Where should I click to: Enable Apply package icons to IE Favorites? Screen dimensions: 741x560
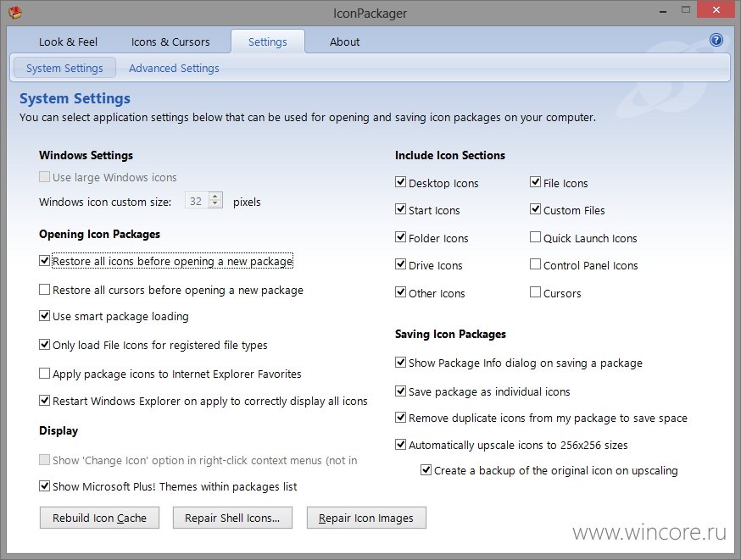[x=44, y=374]
